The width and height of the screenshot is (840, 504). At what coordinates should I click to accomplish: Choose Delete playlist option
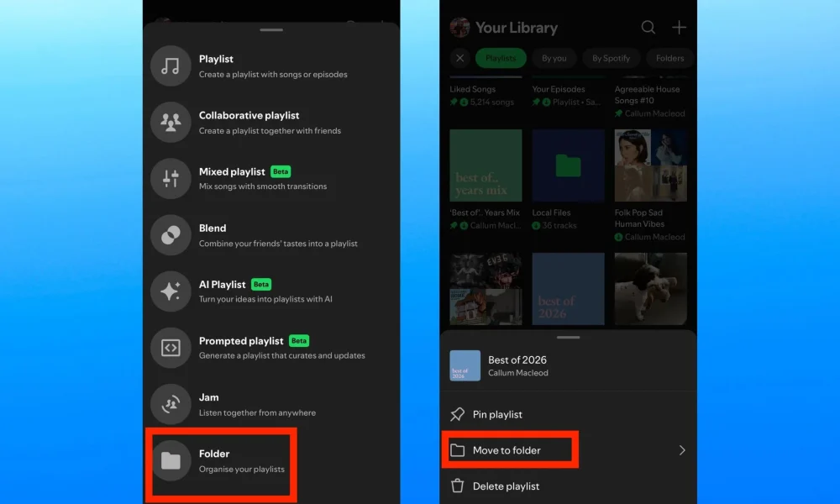coord(506,486)
